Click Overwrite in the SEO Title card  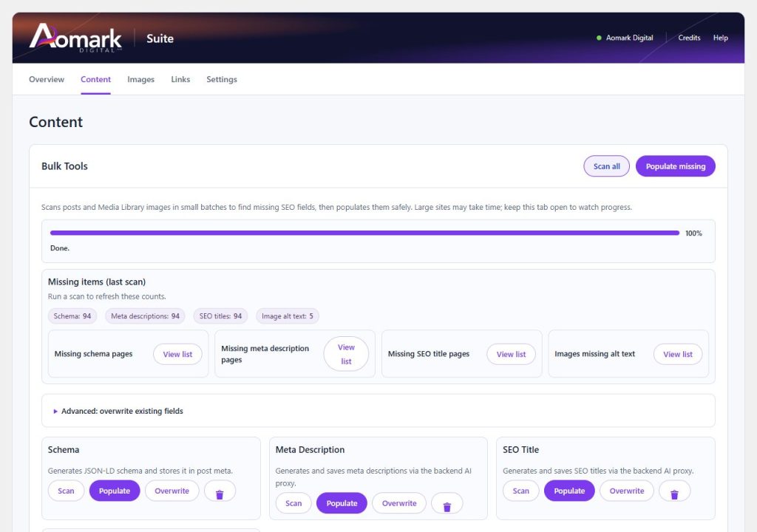pyautogui.click(x=627, y=491)
